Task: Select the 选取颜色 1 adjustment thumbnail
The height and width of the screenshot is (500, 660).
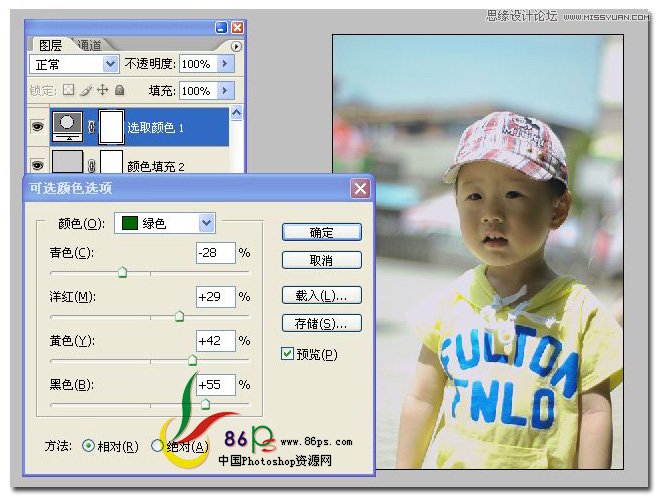Action: [67, 126]
